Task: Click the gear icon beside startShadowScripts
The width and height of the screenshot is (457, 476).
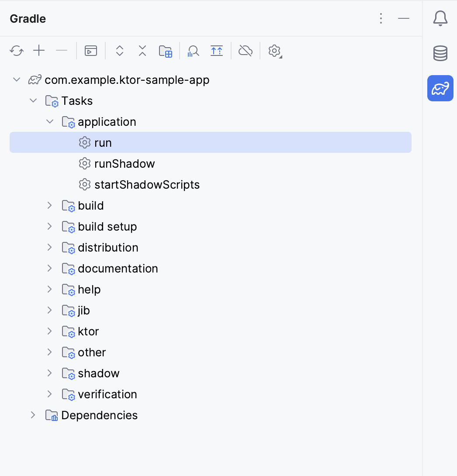Action: tap(85, 185)
